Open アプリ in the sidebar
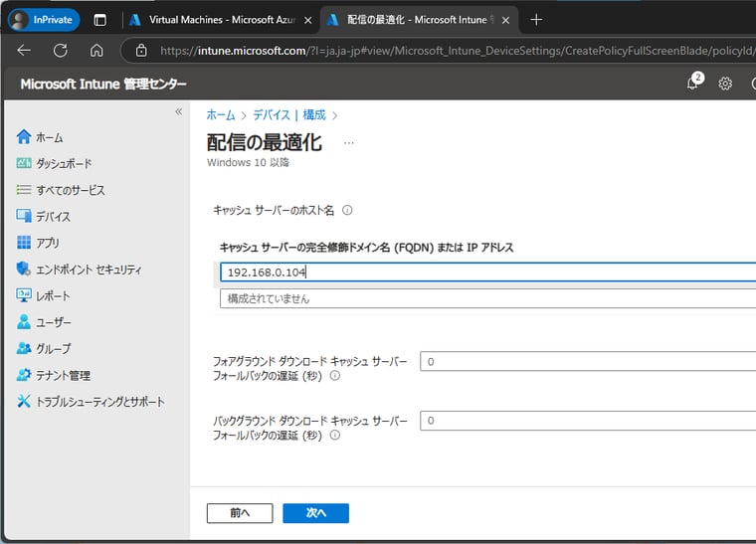This screenshot has width=756, height=544. (38, 243)
